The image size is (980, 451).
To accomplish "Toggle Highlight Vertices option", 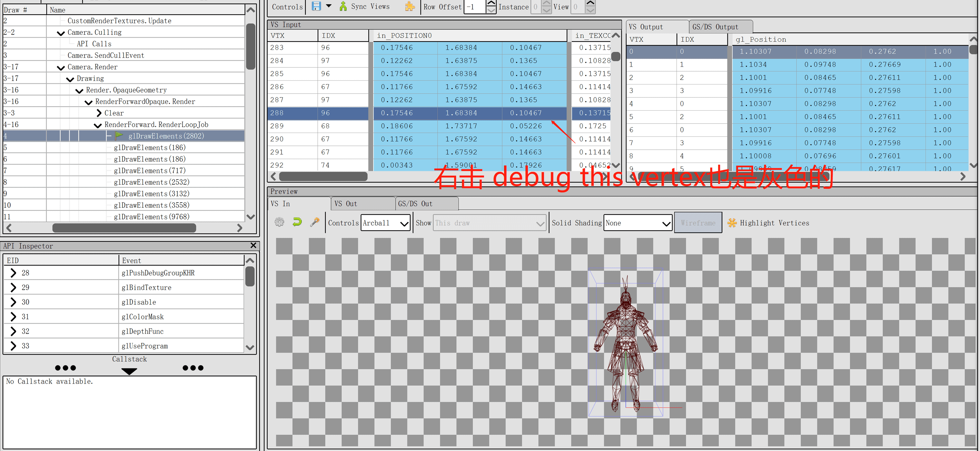I will point(774,223).
